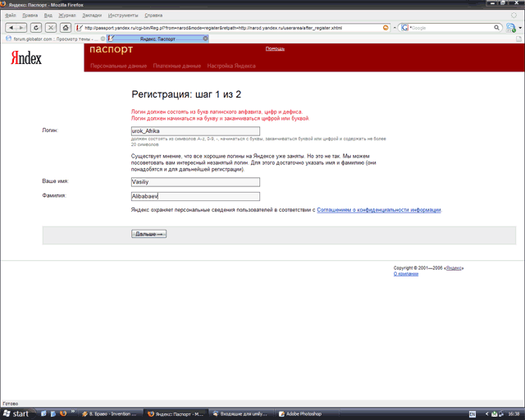Click the orange go button in address bar
Screen dimensions: 525x420
(x=386, y=28)
